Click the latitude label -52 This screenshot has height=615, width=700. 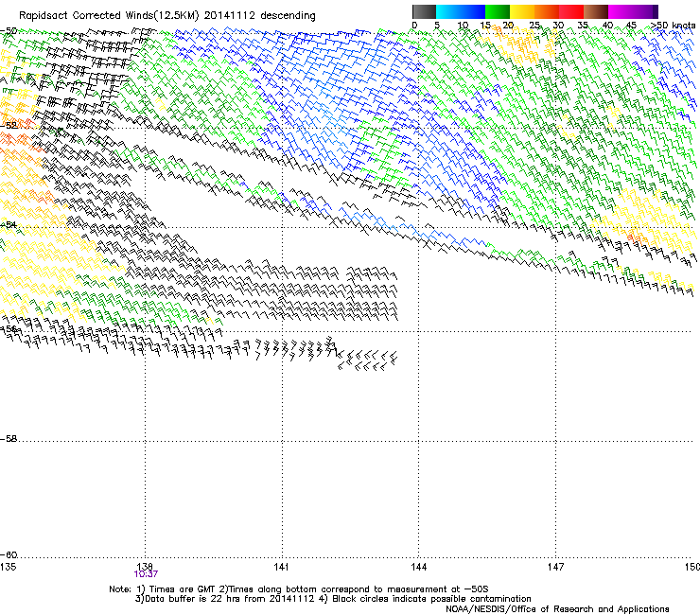tap(9, 126)
